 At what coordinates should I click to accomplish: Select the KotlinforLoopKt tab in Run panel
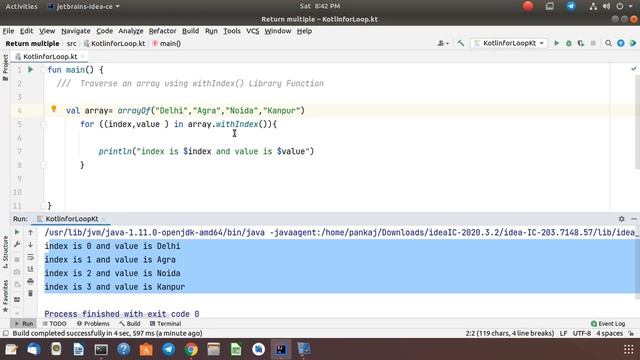[x=72, y=219]
